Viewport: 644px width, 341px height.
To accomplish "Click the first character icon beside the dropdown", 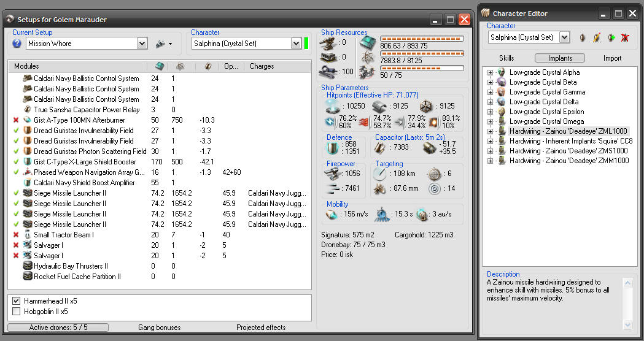I will coord(581,38).
